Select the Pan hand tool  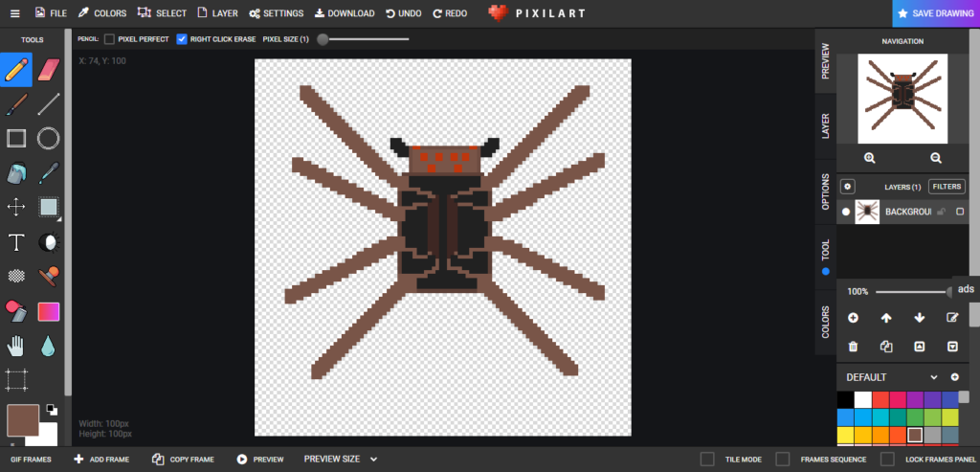coord(16,345)
